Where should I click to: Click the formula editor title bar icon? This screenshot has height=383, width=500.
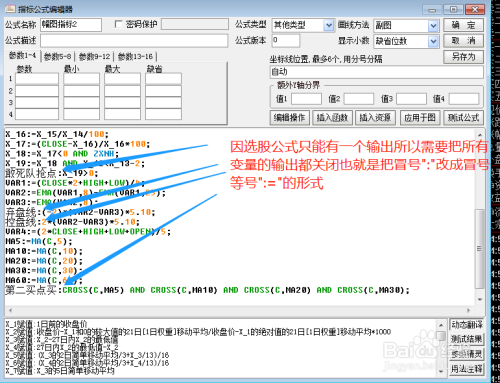click(10, 8)
